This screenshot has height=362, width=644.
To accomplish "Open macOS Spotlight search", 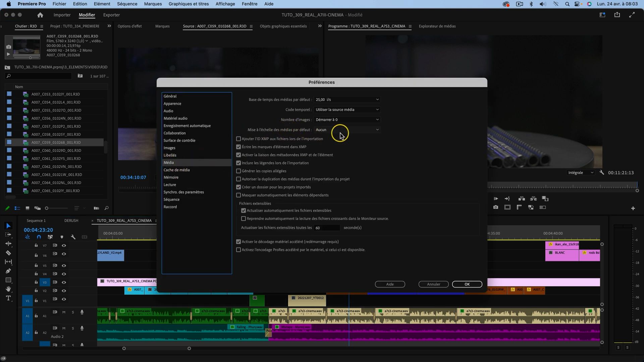I will 567,4.
